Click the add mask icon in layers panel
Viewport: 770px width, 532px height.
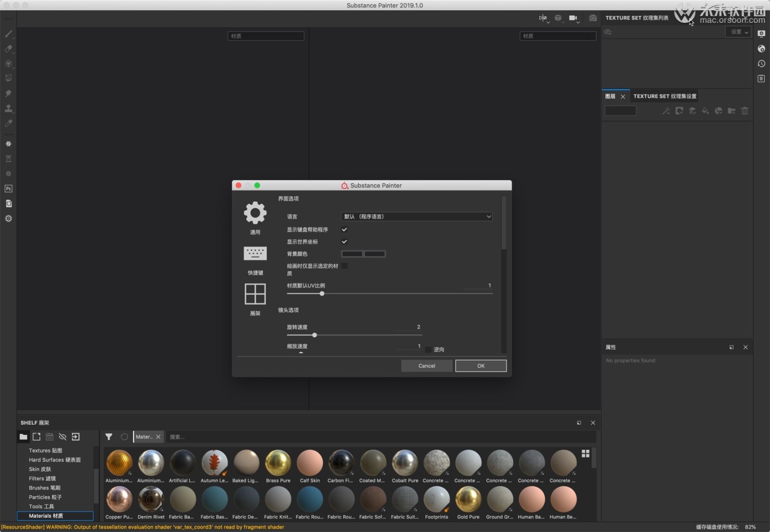click(x=679, y=111)
